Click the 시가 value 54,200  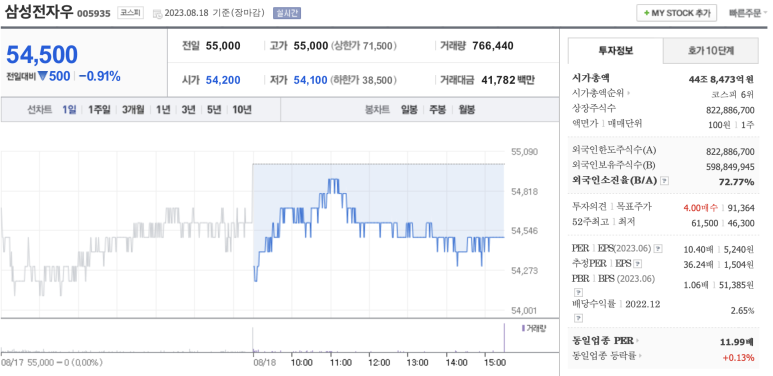pyautogui.click(x=223, y=80)
